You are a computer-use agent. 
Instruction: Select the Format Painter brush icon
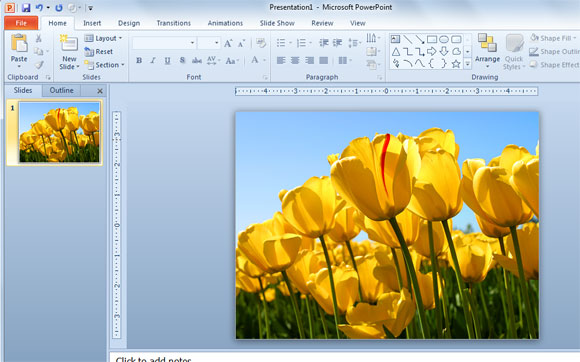[x=39, y=65]
